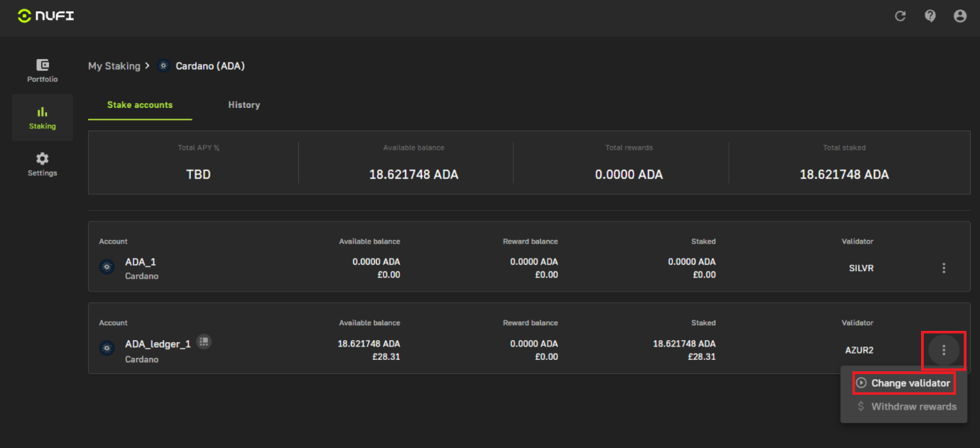Click ADA_ledger_1 staked amount £28.31
Viewport: 980px width, 448px height.
point(702,357)
